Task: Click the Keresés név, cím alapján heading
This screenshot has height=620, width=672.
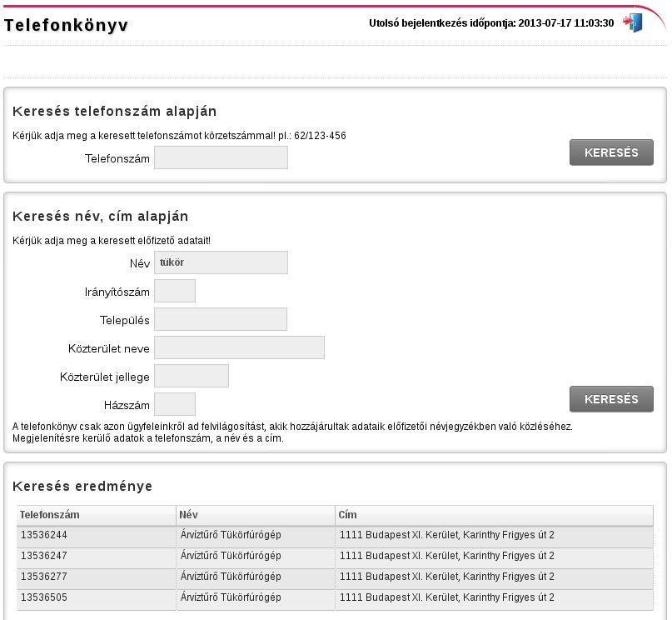Action: tap(100, 217)
